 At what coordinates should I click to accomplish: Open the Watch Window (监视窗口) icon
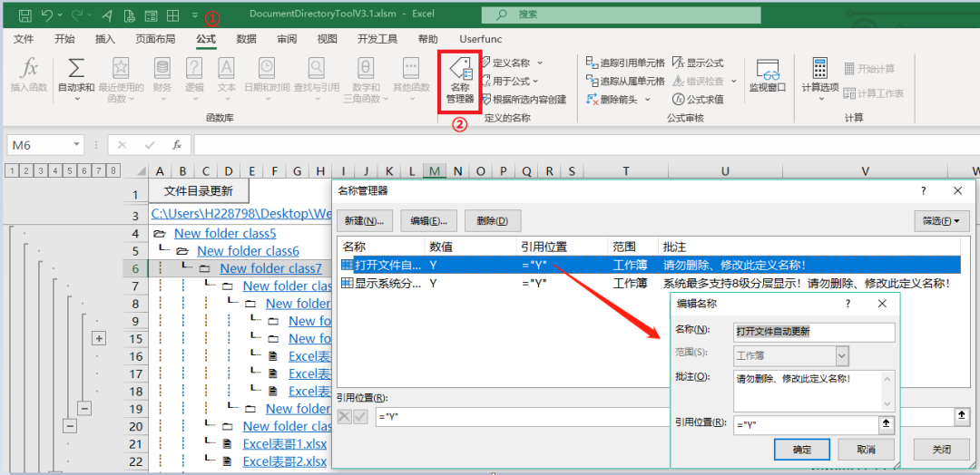[x=767, y=76]
